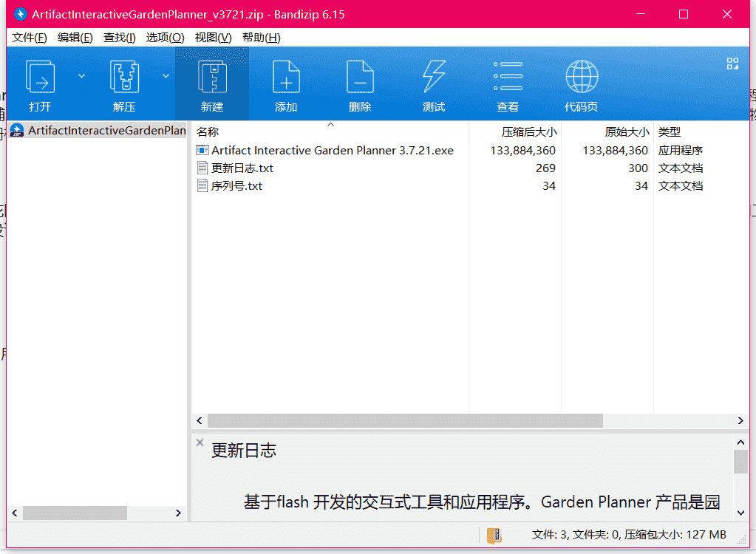Click compressed size 269 cell
The width and height of the screenshot is (756, 554).
point(545,168)
